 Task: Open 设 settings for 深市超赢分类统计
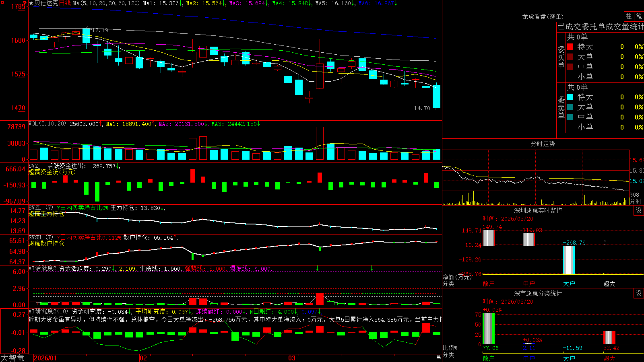pos(639,293)
